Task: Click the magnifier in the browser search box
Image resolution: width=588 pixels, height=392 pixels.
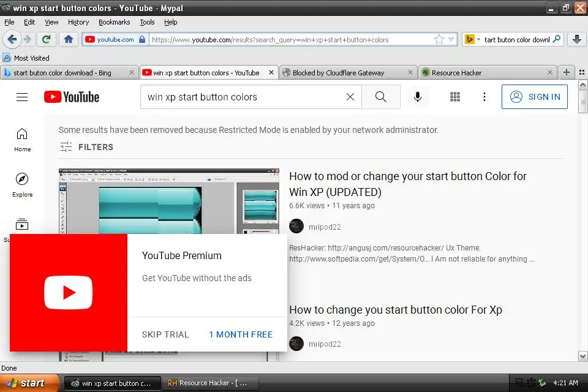Action: pos(557,39)
